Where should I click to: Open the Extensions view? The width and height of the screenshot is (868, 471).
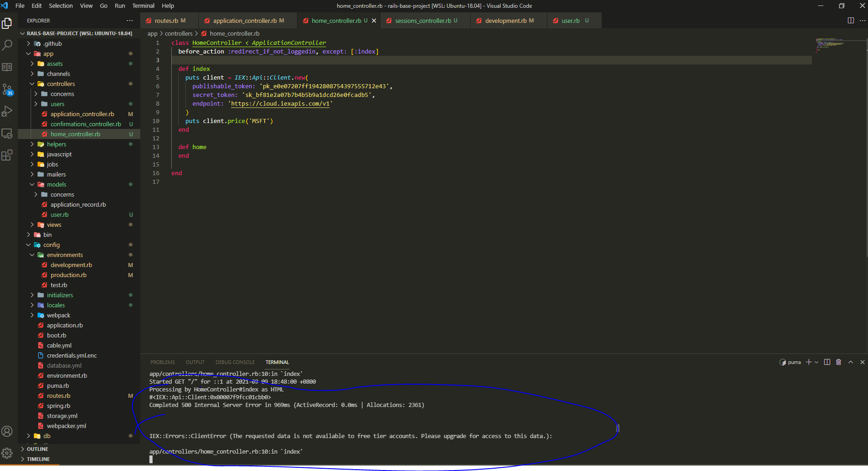tap(7, 155)
